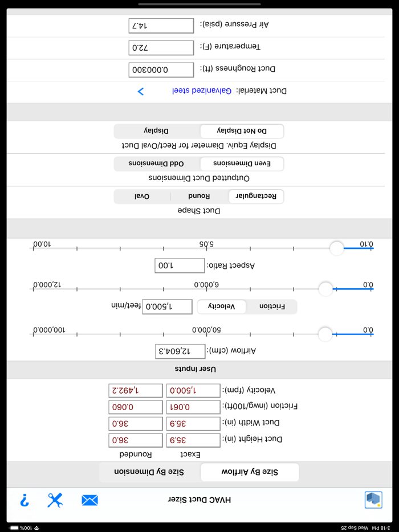Select Do Not Display equivalent diameter
Screen dimensions: 399x532
pos(242,132)
